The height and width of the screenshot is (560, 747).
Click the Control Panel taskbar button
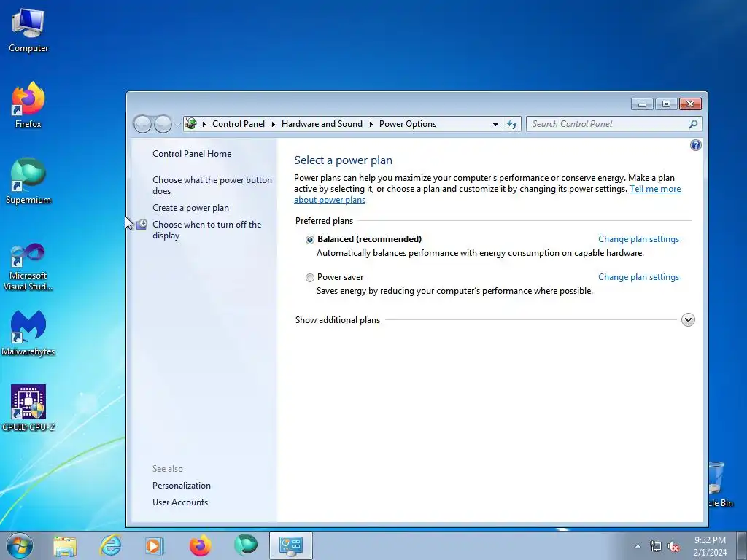(x=291, y=545)
